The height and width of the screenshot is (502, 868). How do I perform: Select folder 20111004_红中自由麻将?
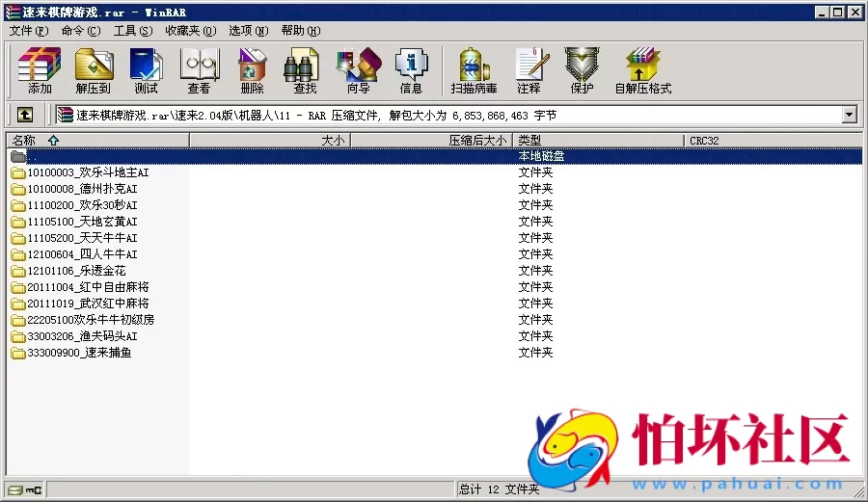pyautogui.click(x=89, y=287)
